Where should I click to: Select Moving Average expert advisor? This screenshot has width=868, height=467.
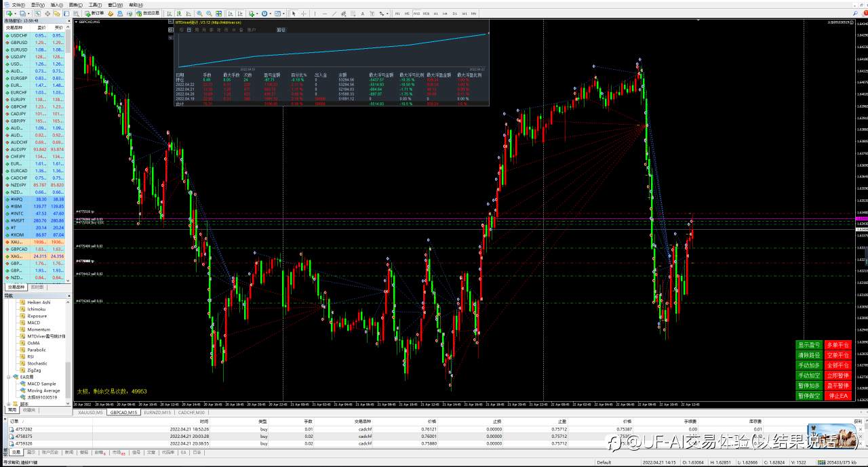tap(43, 390)
